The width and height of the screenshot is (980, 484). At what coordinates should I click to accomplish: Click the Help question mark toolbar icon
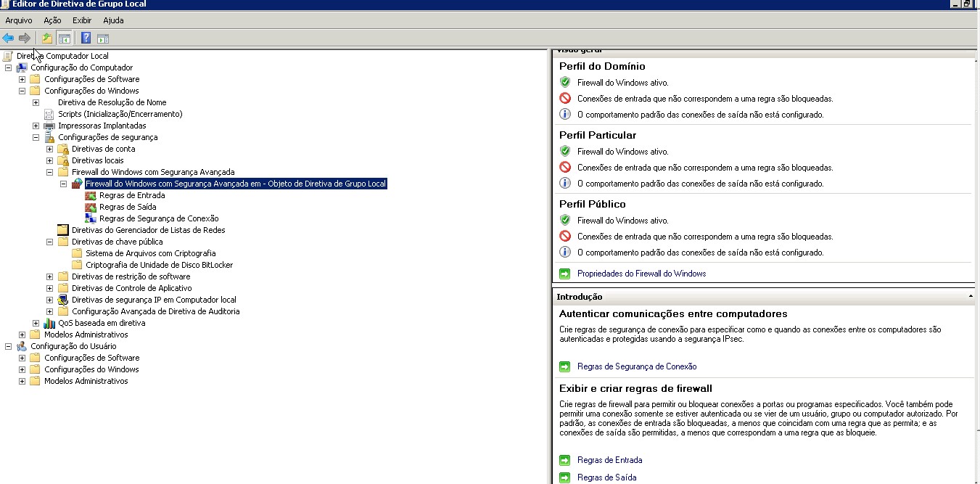coord(86,38)
